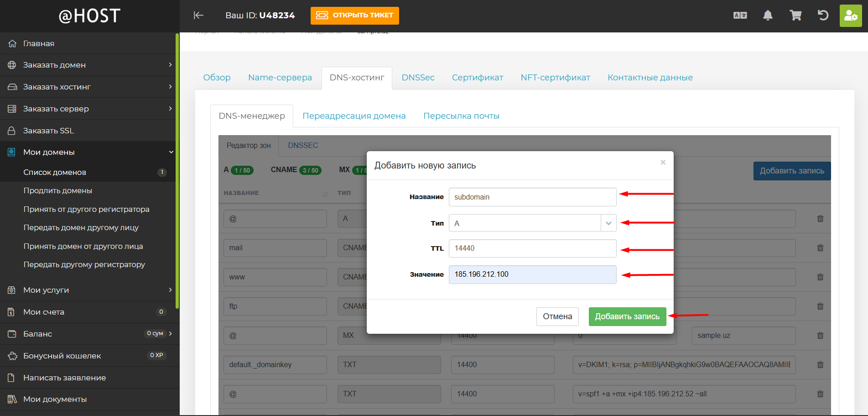Click the globe icon for Заказать домен
The height and width of the screenshot is (416, 868).
click(x=12, y=65)
